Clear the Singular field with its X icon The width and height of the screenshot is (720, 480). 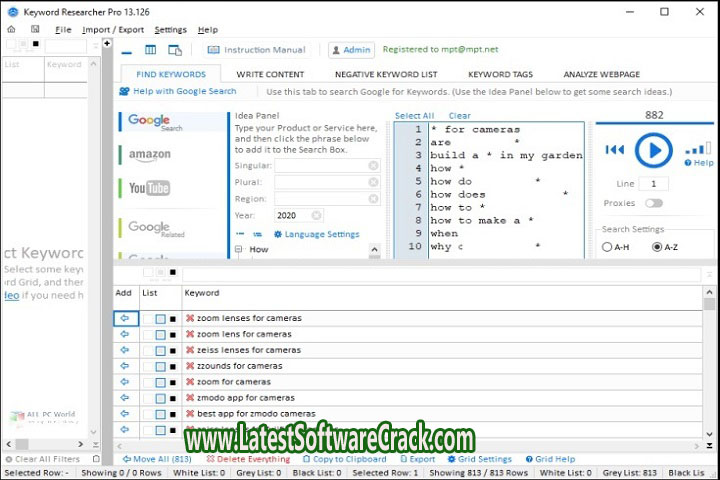click(x=373, y=166)
